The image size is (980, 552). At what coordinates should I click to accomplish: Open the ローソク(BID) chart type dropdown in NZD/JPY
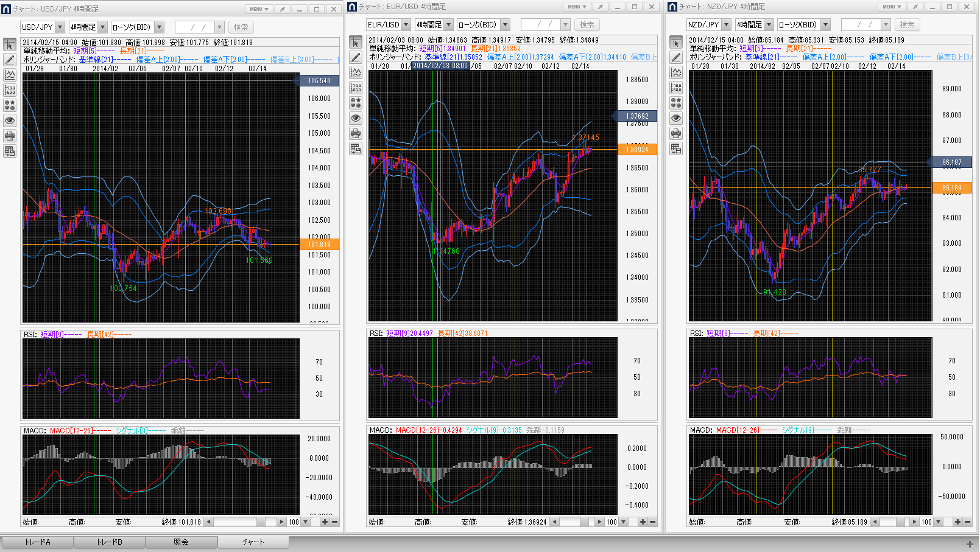825,25
